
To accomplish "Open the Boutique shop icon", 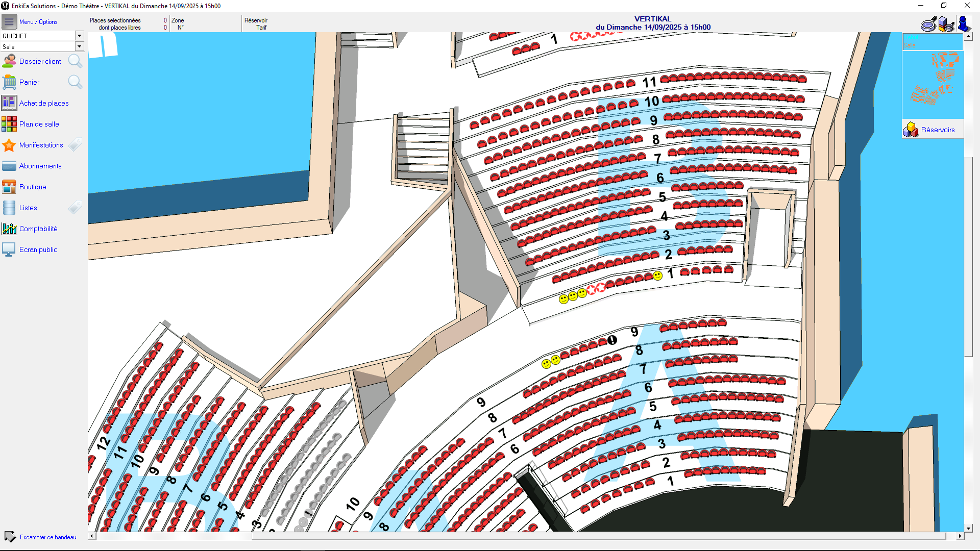I will 9,187.
